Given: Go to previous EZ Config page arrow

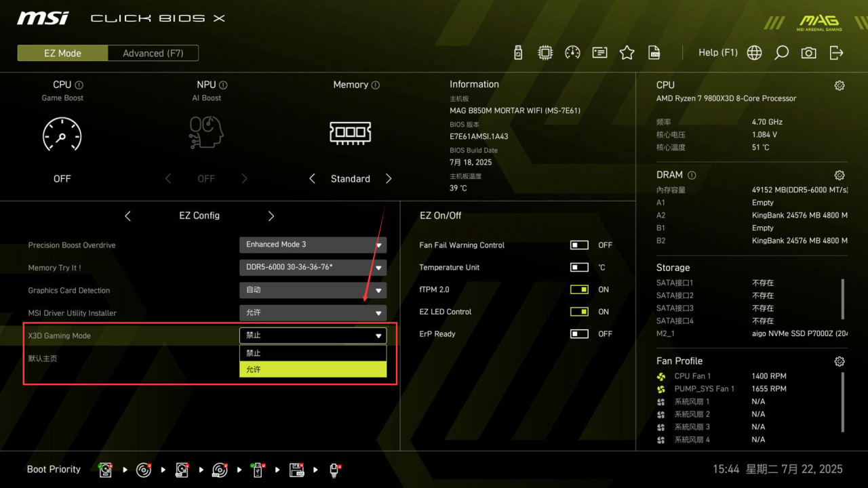Looking at the screenshot, I should click(127, 216).
